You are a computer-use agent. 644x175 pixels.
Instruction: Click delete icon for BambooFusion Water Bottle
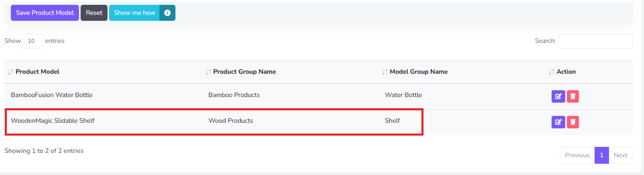click(573, 97)
